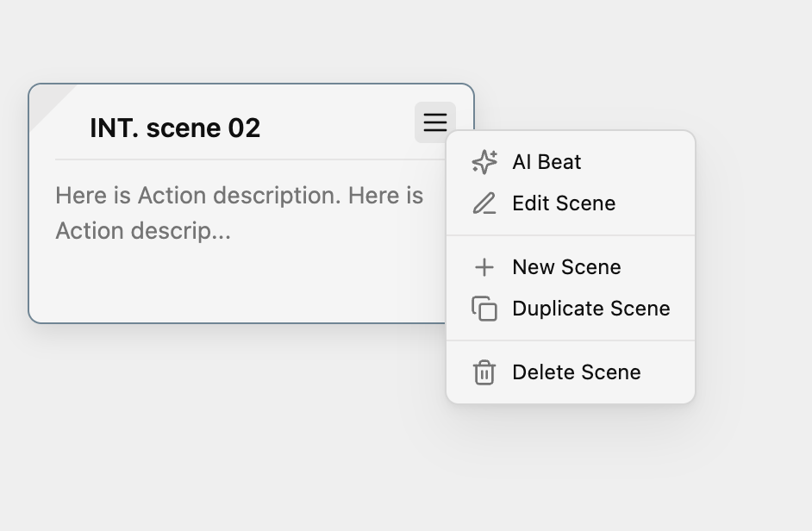Image resolution: width=812 pixels, height=531 pixels.
Task: Choose 'Delete Scene' text in the menu
Action: pos(577,372)
